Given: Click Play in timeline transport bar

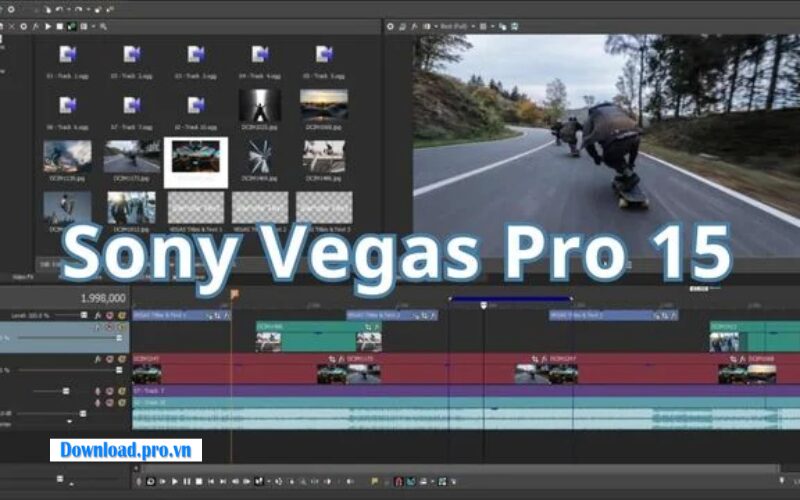Looking at the screenshot, I should tap(175, 481).
